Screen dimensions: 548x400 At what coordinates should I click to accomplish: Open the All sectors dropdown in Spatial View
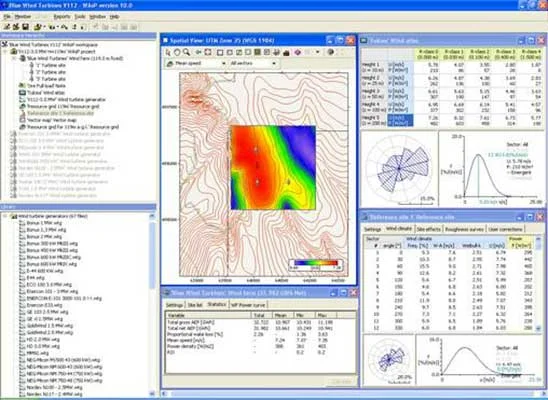pos(274,64)
